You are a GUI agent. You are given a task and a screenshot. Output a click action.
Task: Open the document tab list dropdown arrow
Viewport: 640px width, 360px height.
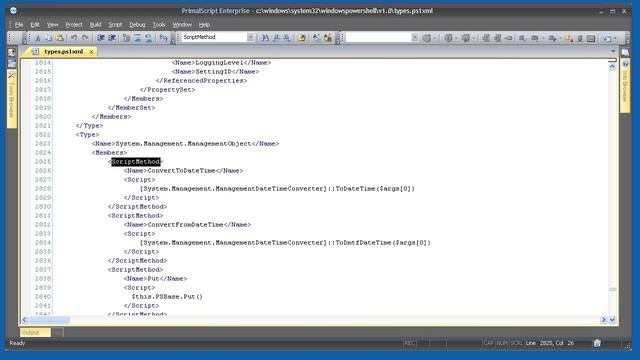tap(613, 51)
